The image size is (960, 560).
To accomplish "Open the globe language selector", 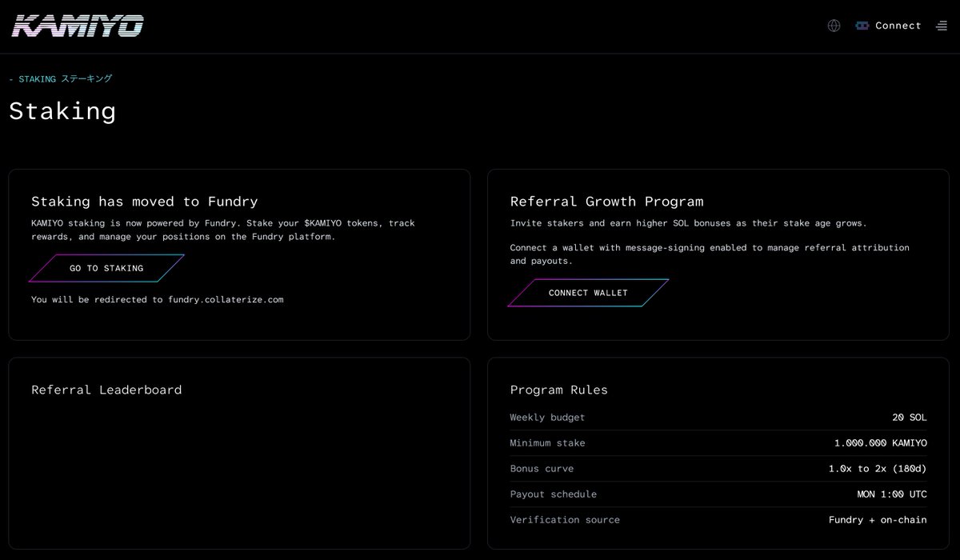I will coord(834,26).
